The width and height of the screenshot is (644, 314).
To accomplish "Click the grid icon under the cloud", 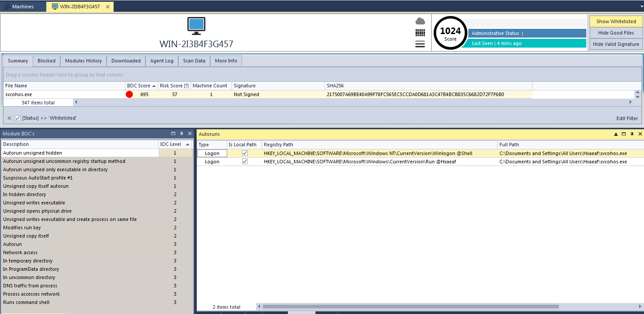I will [x=420, y=33].
